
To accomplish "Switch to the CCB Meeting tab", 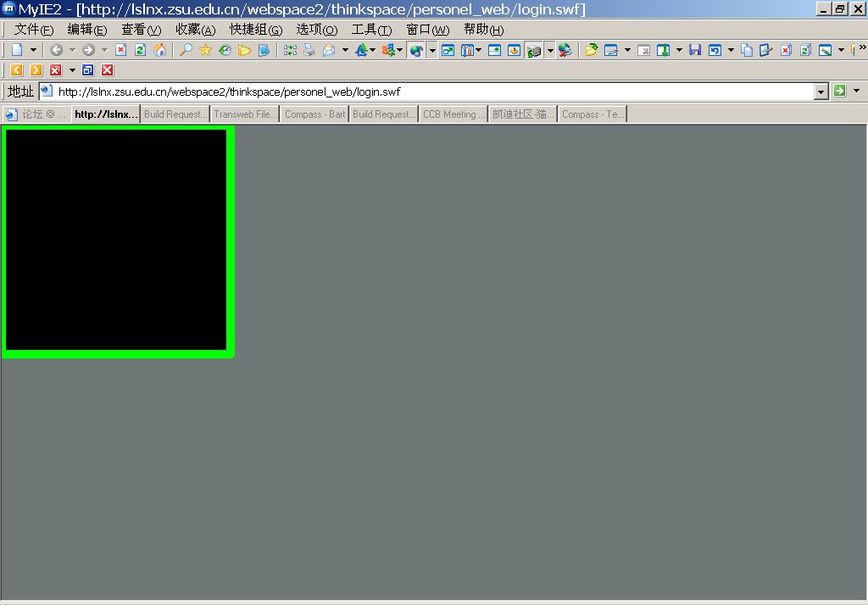I will pos(453,114).
